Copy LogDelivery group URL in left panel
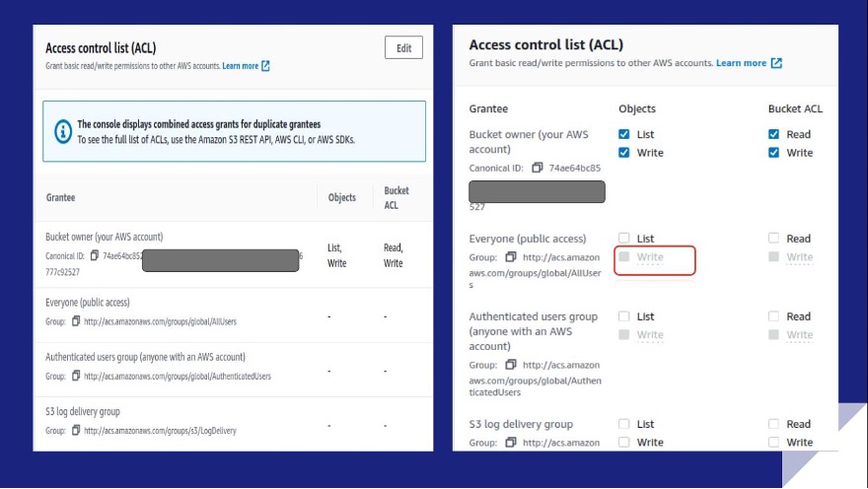This screenshot has width=868, height=489. pos(76,430)
